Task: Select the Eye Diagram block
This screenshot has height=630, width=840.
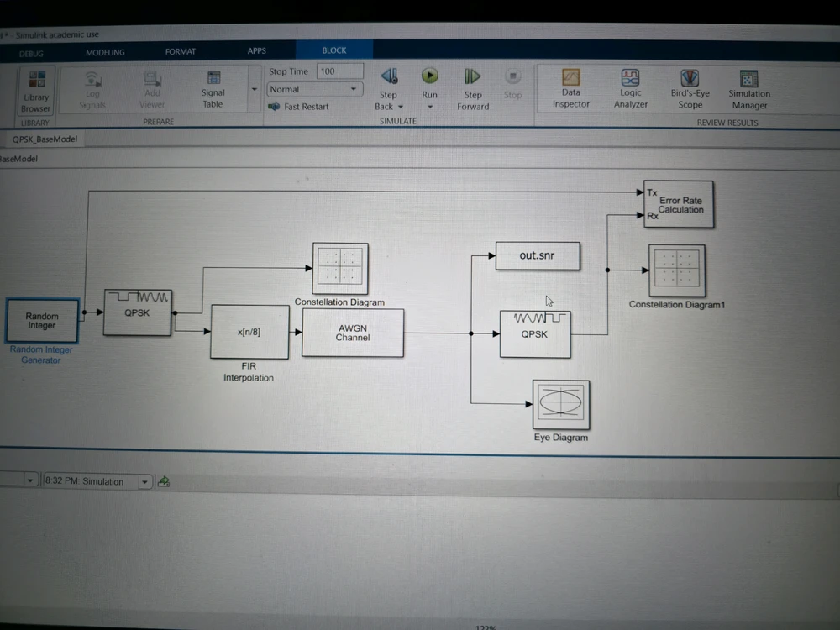Action: 560,404
